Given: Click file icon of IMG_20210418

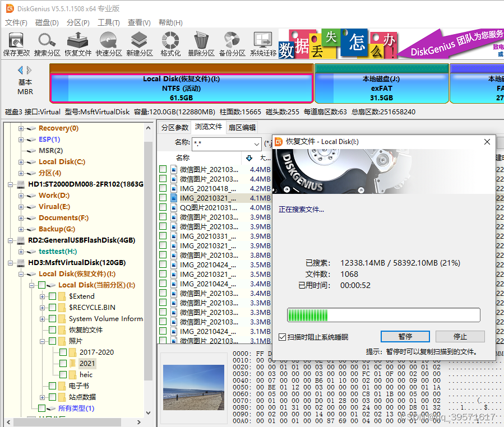Looking at the screenshot, I should tap(174, 189).
